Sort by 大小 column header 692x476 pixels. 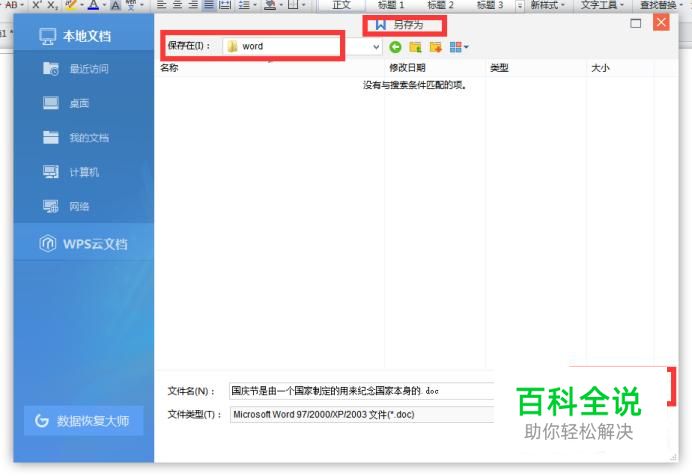tap(600, 68)
